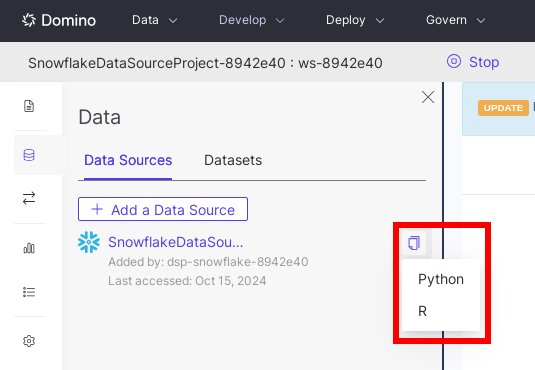The image size is (535, 370).
Task: Expand the Govern menu chevron
Action: pos(481,21)
